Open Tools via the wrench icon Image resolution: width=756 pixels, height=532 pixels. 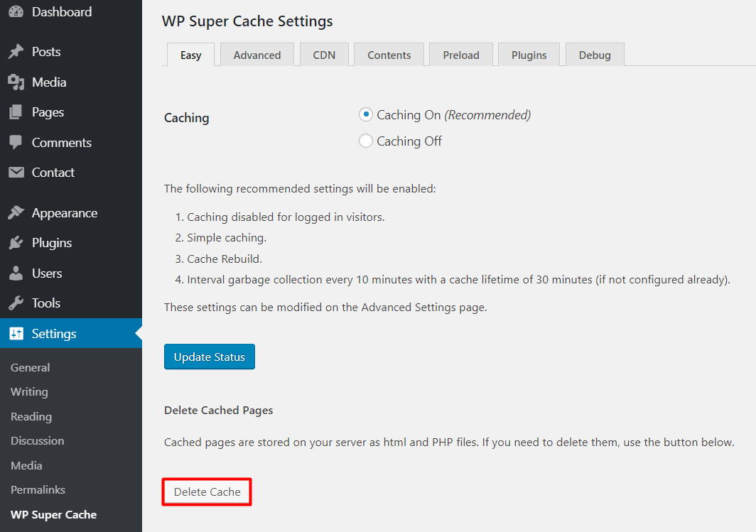(x=15, y=303)
